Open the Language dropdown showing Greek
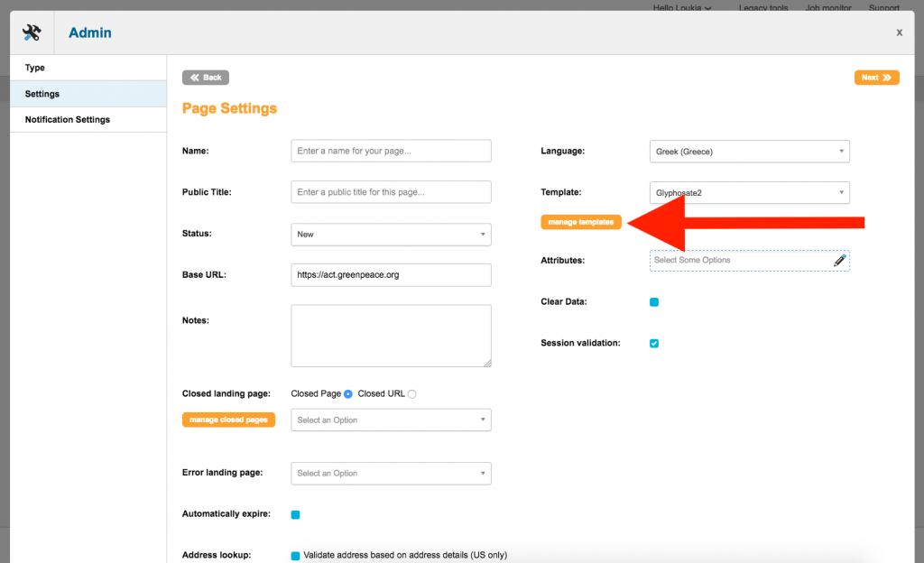Viewport: 924px width, 563px height. pos(749,152)
